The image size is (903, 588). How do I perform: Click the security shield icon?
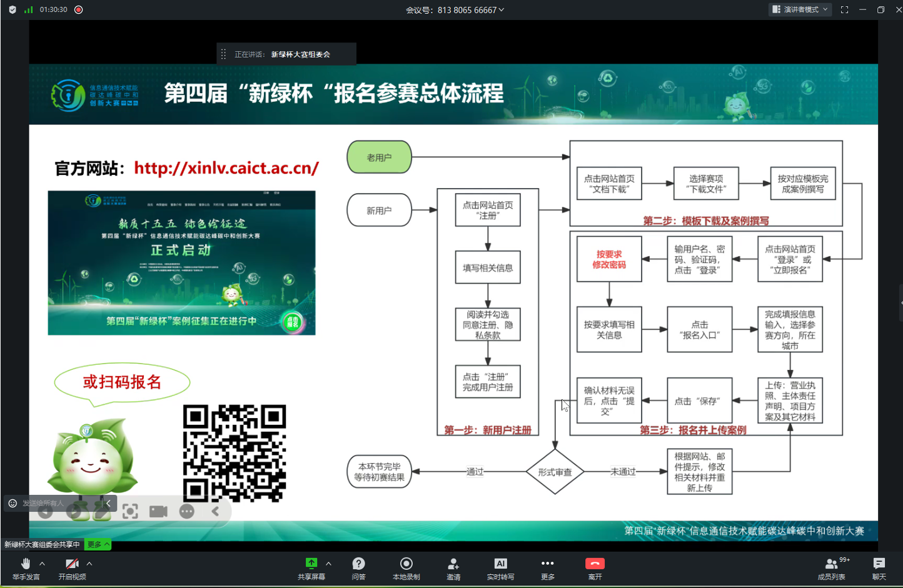(13, 10)
